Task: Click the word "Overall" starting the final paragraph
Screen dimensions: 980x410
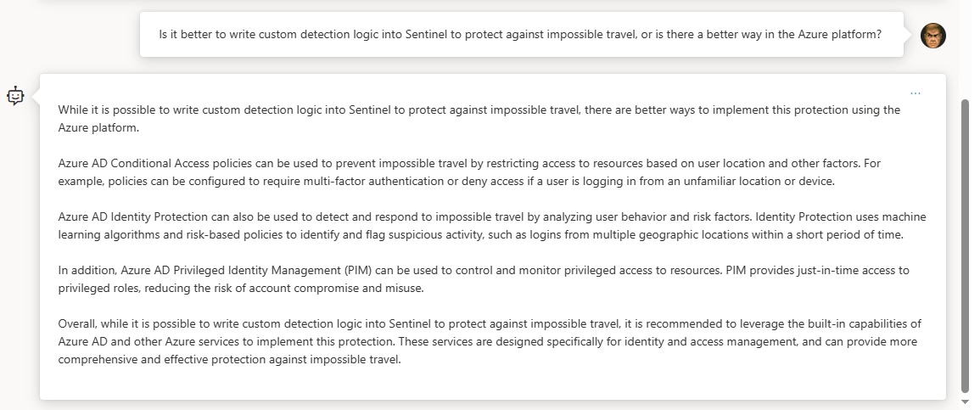Action: [76, 324]
